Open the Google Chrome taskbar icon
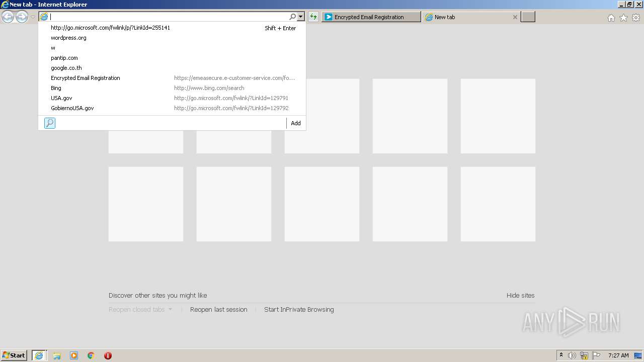The width and height of the screenshot is (644, 362). click(x=91, y=355)
